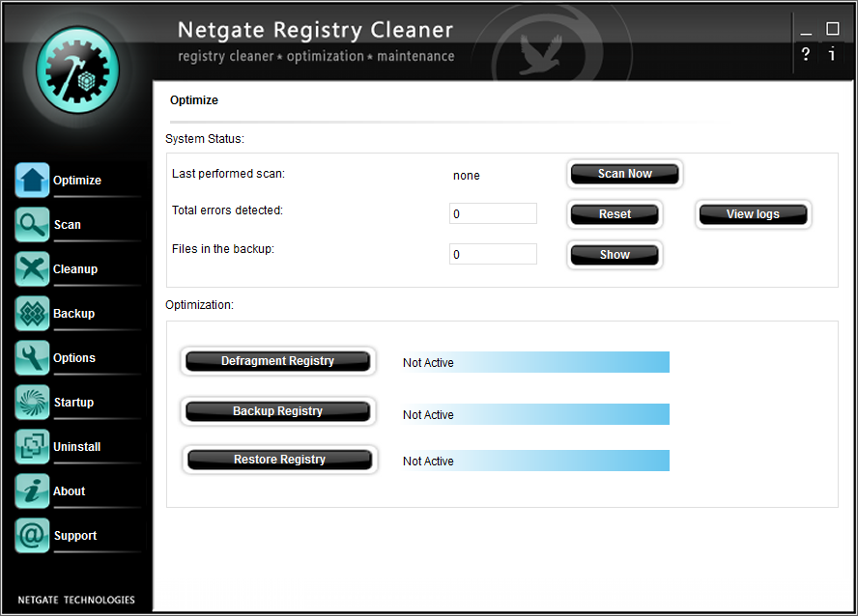The width and height of the screenshot is (858, 616).
Task: Click the 'System Status:' heading
Action: pos(205,139)
